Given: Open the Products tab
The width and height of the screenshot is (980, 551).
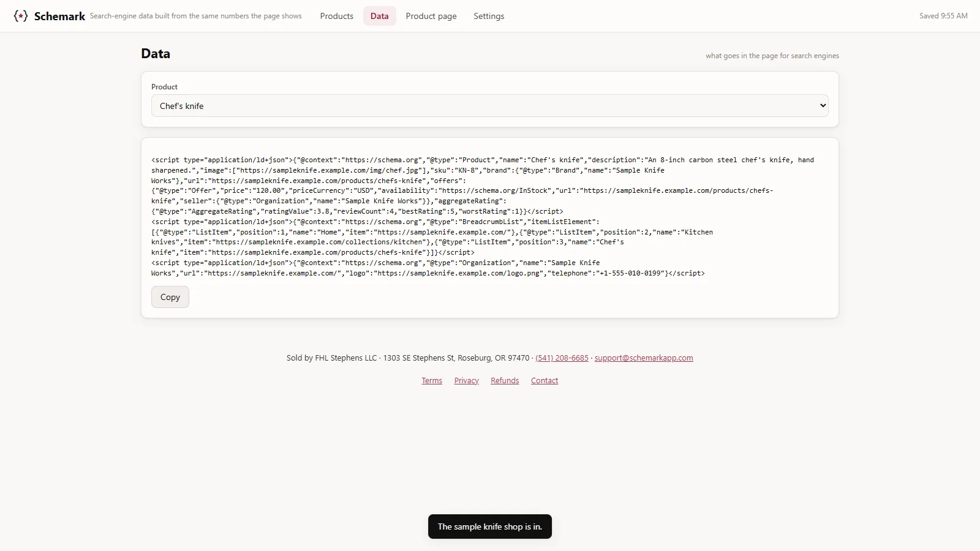Looking at the screenshot, I should point(336,16).
